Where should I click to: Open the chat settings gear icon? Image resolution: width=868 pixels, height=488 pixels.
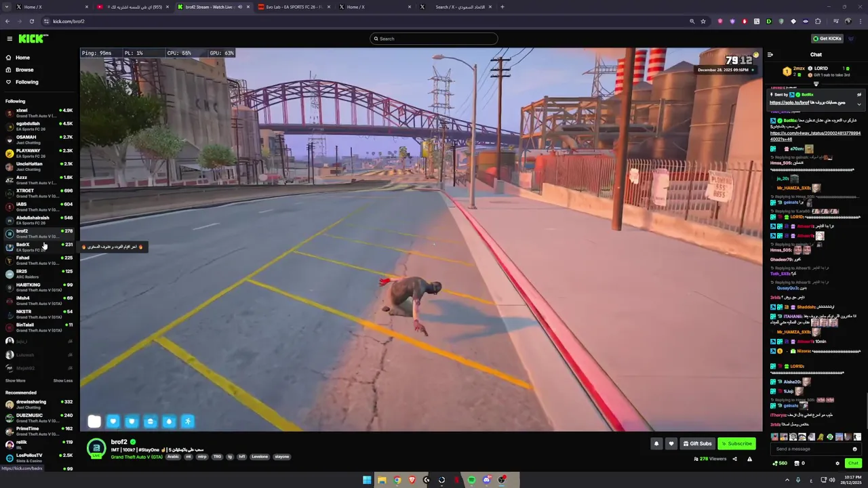coord(837,464)
